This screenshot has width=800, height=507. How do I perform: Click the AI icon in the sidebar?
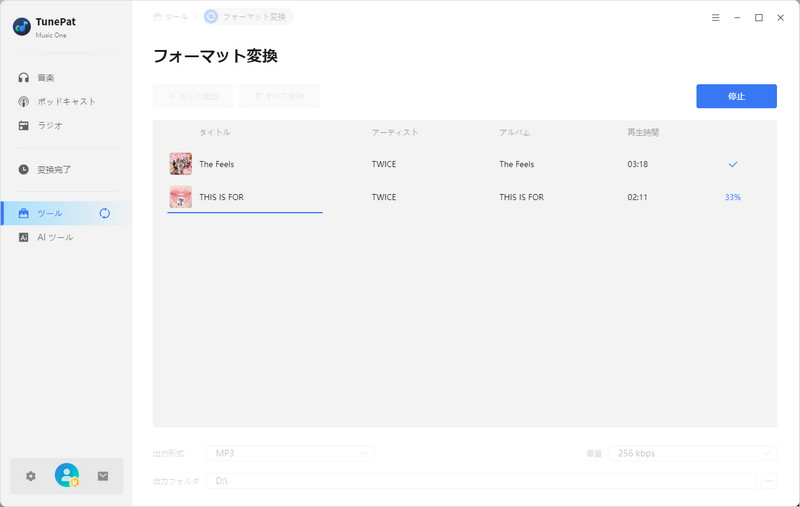point(23,237)
